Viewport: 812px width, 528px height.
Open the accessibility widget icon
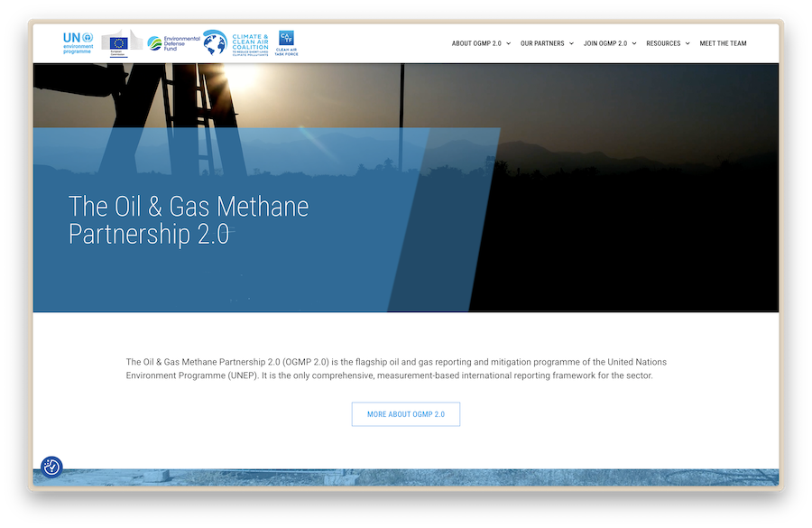pos(52,467)
